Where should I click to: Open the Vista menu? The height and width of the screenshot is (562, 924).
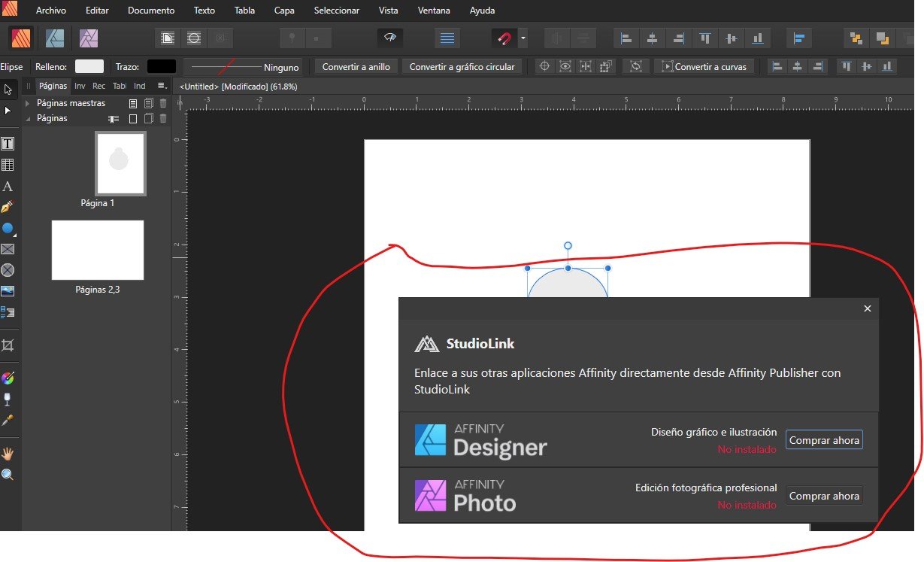point(389,11)
